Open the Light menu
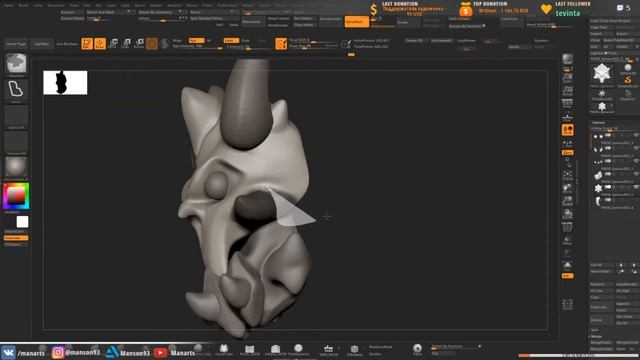 coord(125,5)
